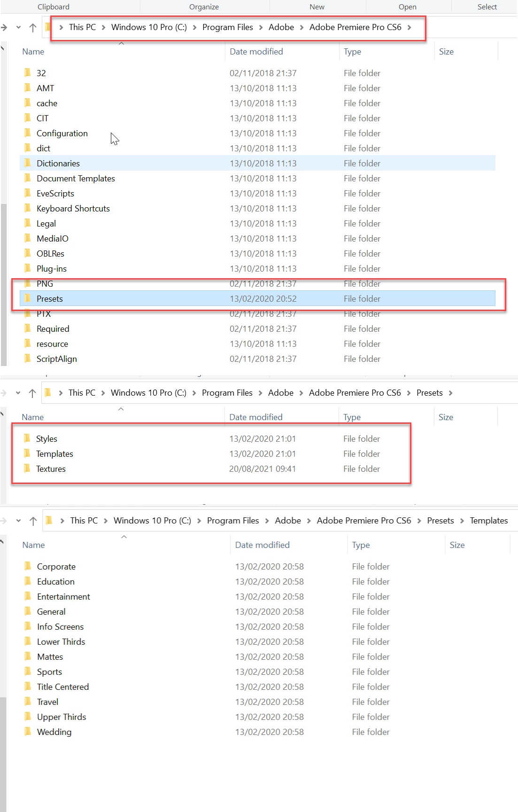Click the Up arrow in the Templates window
Screen dimensions: 518x812
33,521
